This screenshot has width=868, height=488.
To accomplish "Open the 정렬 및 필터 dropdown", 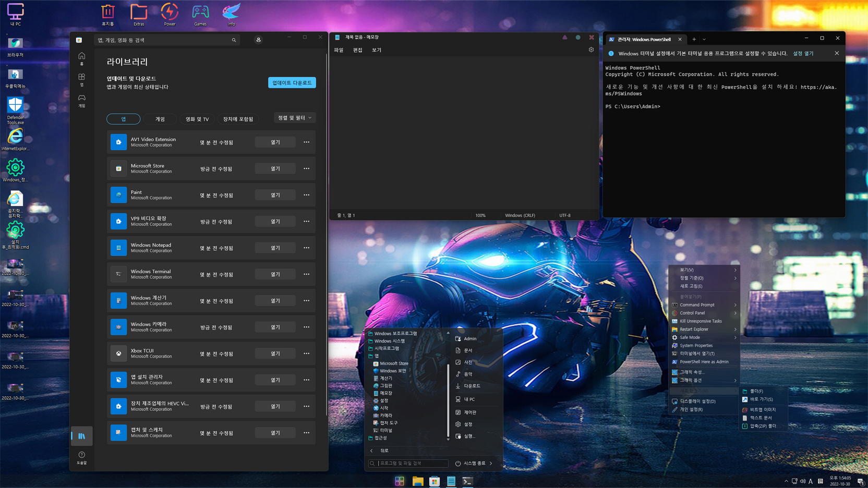I will tap(295, 118).
